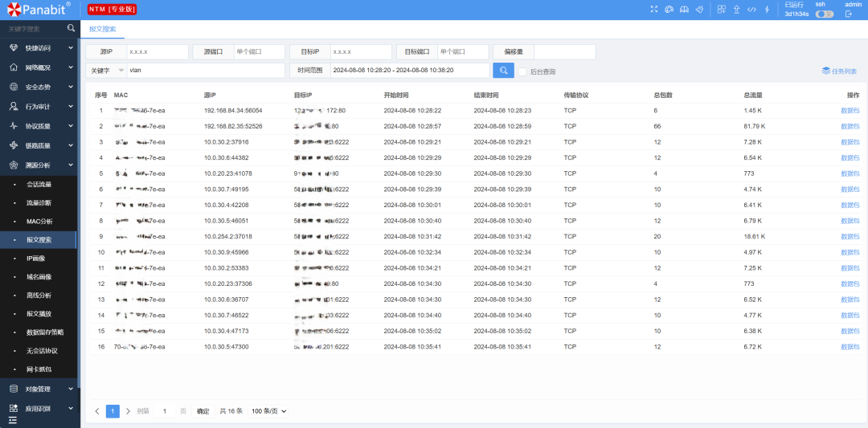Viewport: 868px width, 428px height.
Task: Click the 时间范围 date range field
Action: pyautogui.click(x=410, y=70)
